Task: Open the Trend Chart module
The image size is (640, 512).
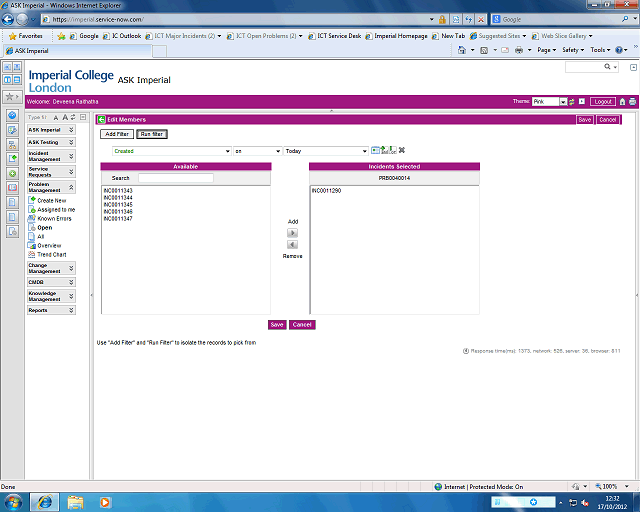Action: point(51,254)
